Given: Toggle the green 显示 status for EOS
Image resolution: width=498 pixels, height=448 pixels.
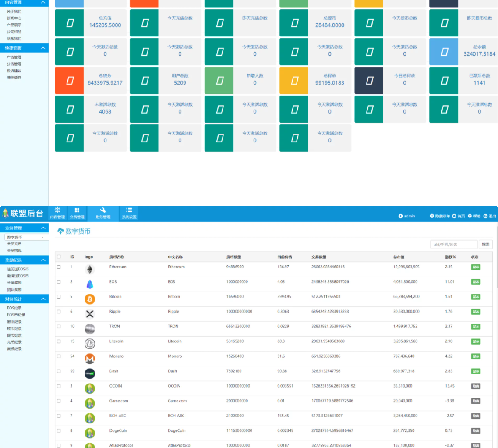Looking at the screenshot, I should click(x=475, y=282).
